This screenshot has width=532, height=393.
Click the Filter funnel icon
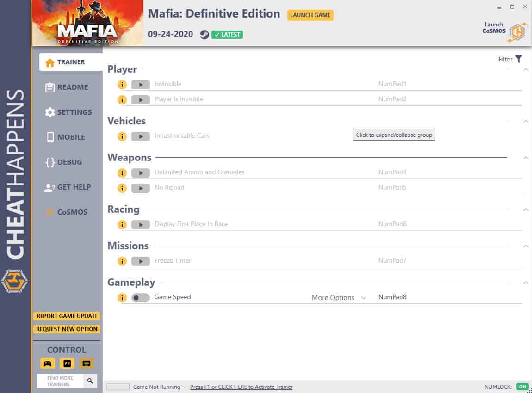point(519,59)
